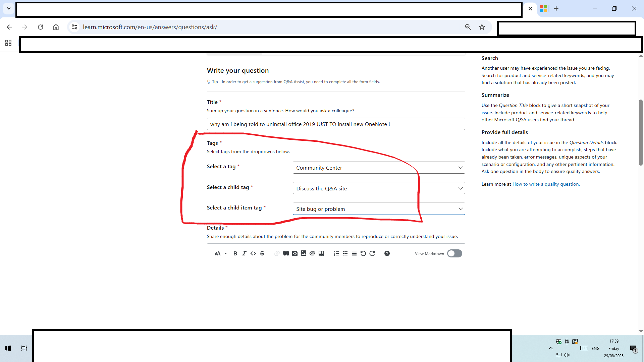Open the child tag dropdown (Discuss the Q&A site)
The image size is (644, 362).
379,188
